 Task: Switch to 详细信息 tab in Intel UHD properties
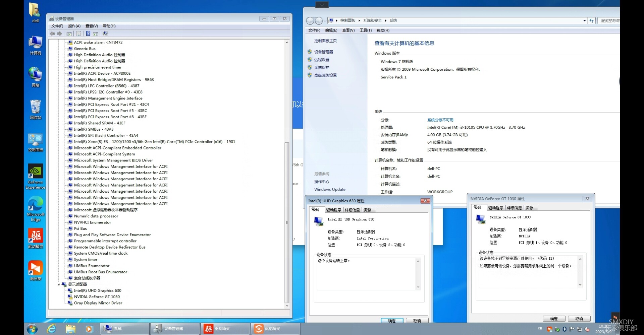(x=352, y=210)
